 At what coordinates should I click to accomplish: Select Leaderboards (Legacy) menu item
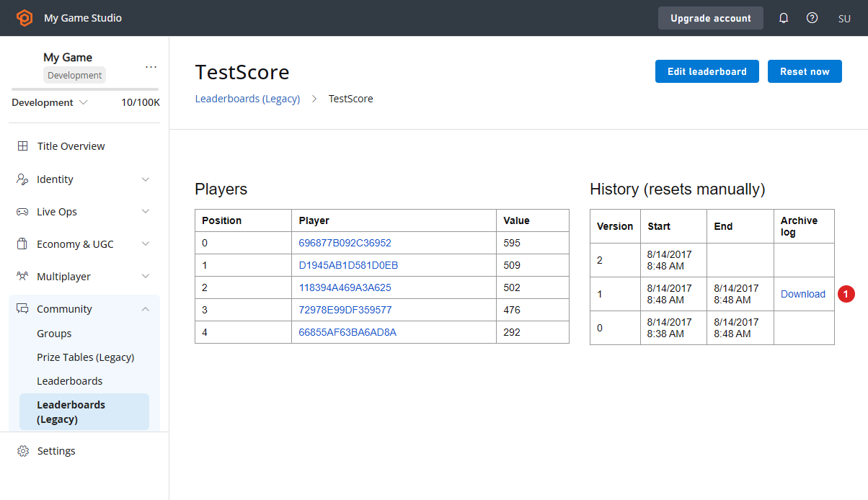[84, 412]
